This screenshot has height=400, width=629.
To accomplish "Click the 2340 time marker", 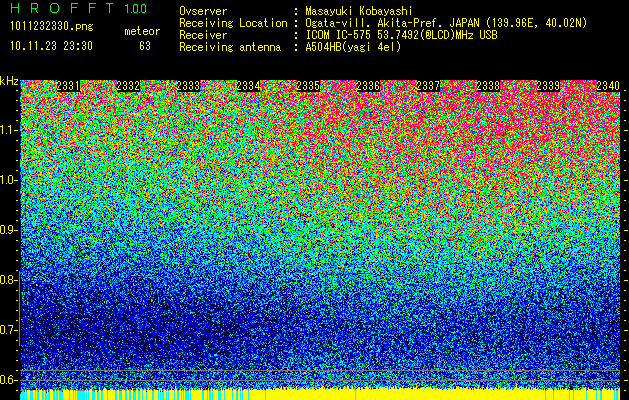I will (608, 86).
